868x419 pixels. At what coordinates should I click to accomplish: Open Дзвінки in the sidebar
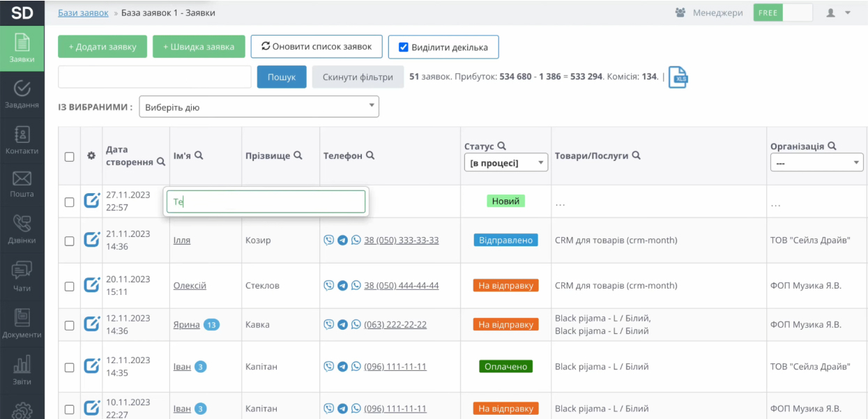click(x=22, y=229)
